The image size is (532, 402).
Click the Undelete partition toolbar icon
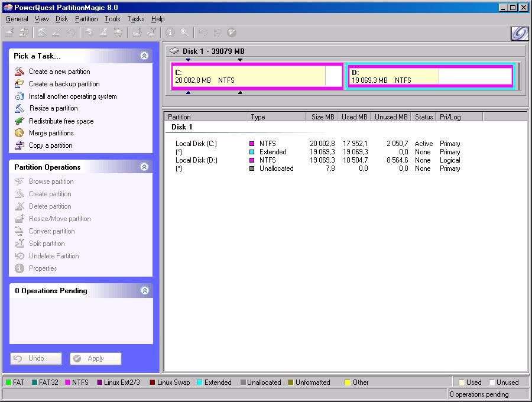(70, 33)
